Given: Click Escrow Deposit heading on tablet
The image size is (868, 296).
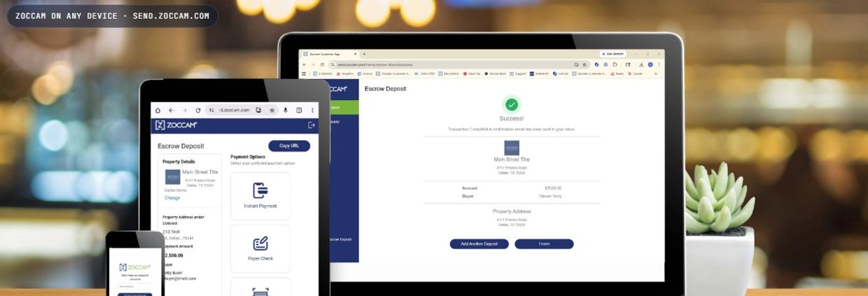Looking at the screenshot, I should point(181,146).
